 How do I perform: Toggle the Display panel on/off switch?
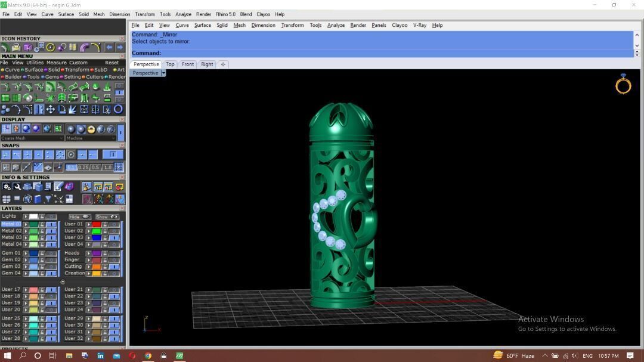coord(120,132)
